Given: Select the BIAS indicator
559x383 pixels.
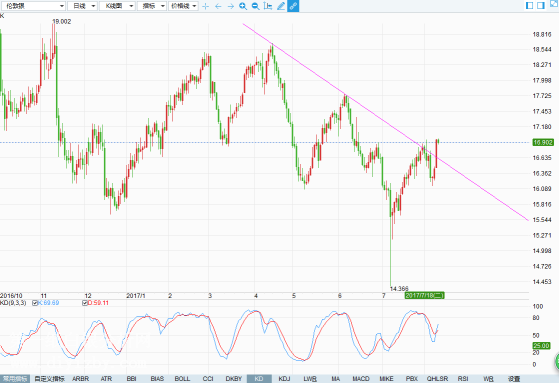Looking at the screenshot, I should (157, 379).
